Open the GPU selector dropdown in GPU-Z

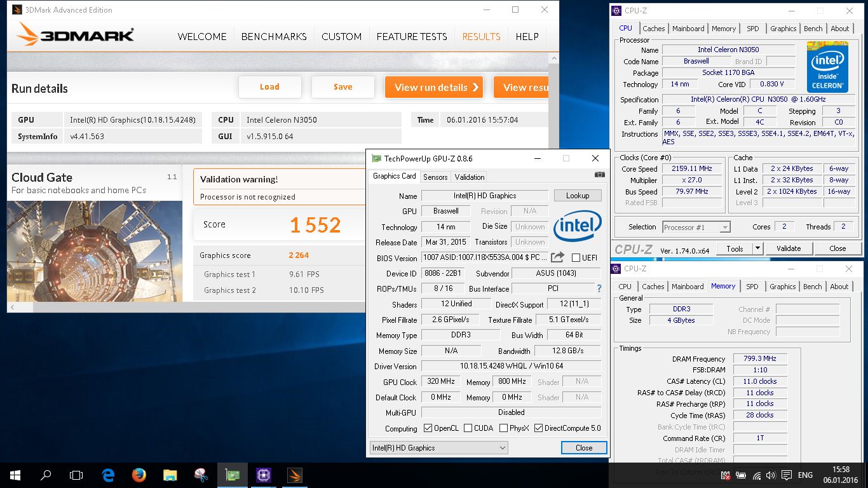pyautogui.click(x=438, y=448)
